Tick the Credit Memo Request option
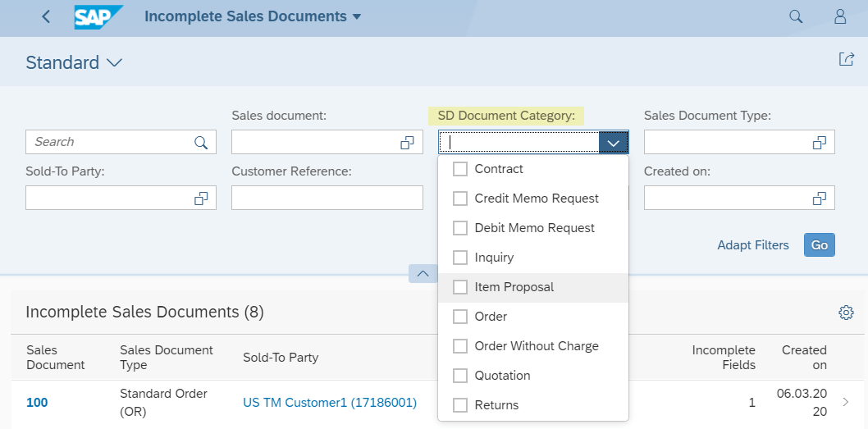This screenshot has height=429, width=868. point(460,199)
